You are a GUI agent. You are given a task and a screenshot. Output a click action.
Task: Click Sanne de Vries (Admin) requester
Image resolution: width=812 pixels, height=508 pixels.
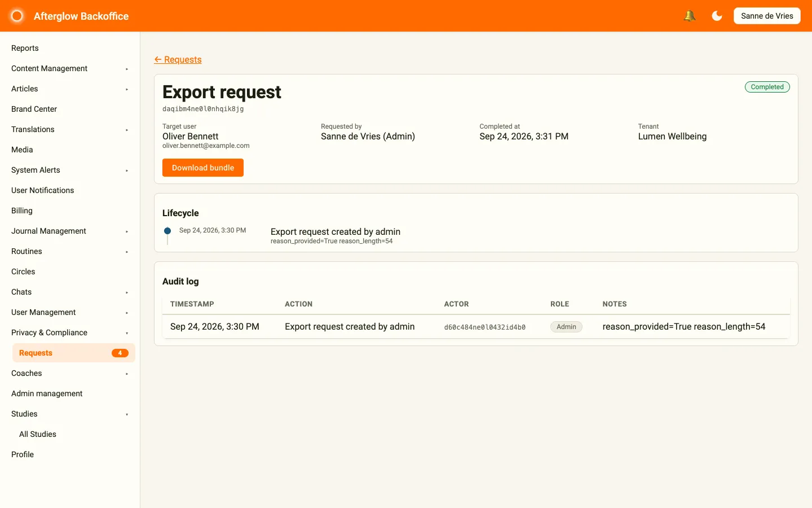[x=368, y=136]
